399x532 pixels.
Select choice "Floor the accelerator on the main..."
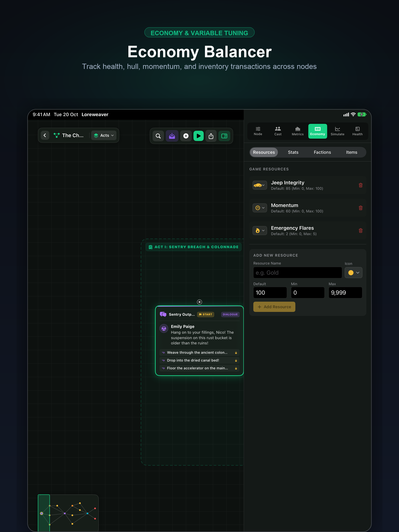point(199,368)
